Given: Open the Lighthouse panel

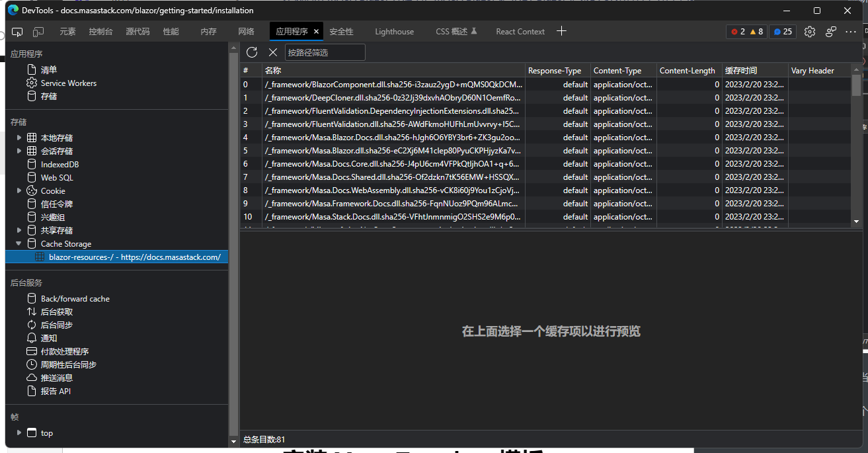Looking at the screenshot, I should pyautogui.click(x=394, y=31).
